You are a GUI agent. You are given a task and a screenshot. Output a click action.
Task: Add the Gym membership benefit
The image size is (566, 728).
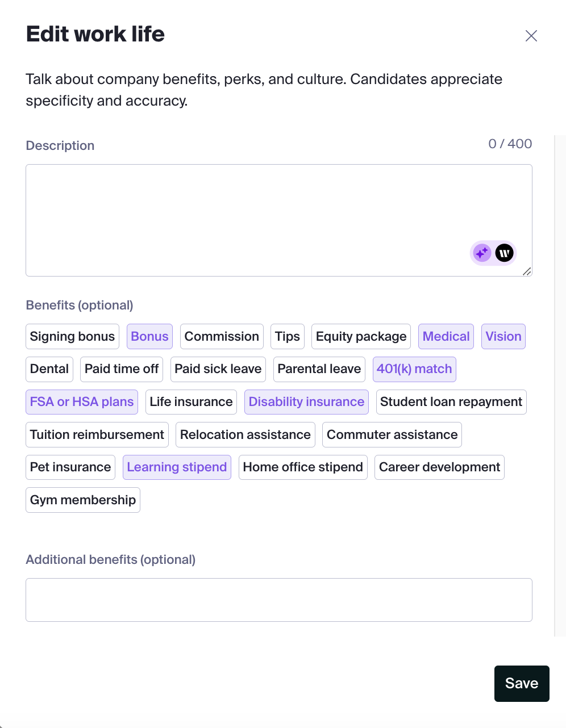(83, 500)
